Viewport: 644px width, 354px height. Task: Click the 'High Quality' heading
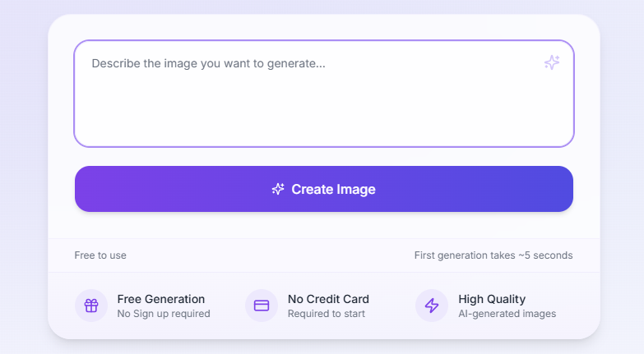click(x=492, y=299)
